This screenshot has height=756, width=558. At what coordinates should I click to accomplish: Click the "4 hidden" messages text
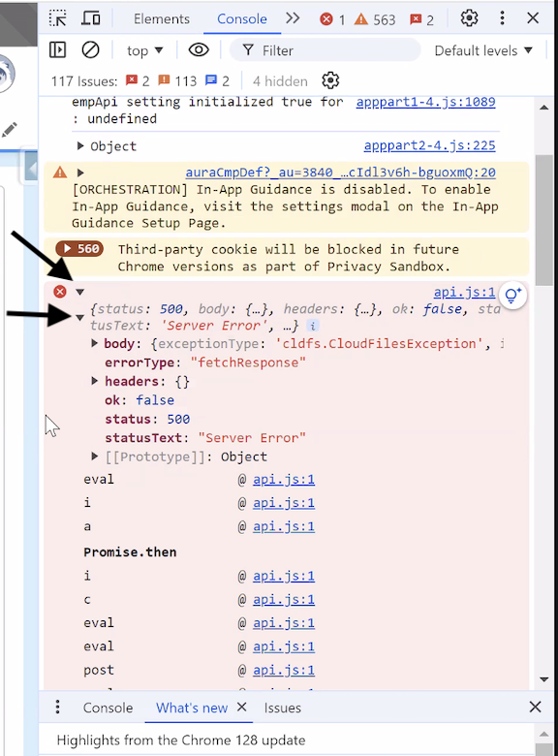(x=280, y=81)
